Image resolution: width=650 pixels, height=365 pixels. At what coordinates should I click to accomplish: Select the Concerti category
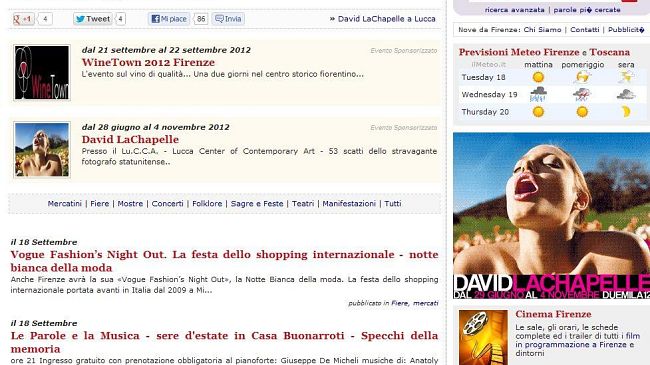[x=167, y=204]
